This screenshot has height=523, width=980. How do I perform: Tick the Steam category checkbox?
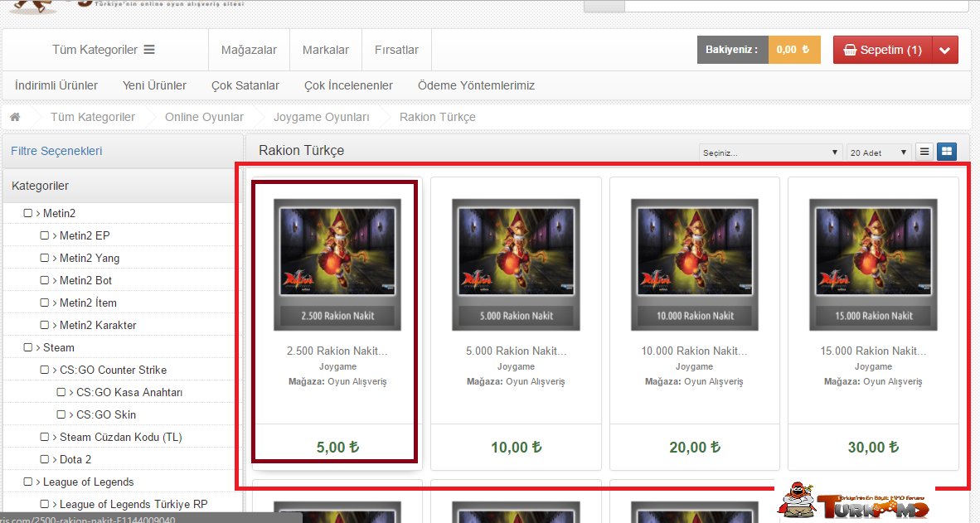point(27,347)
